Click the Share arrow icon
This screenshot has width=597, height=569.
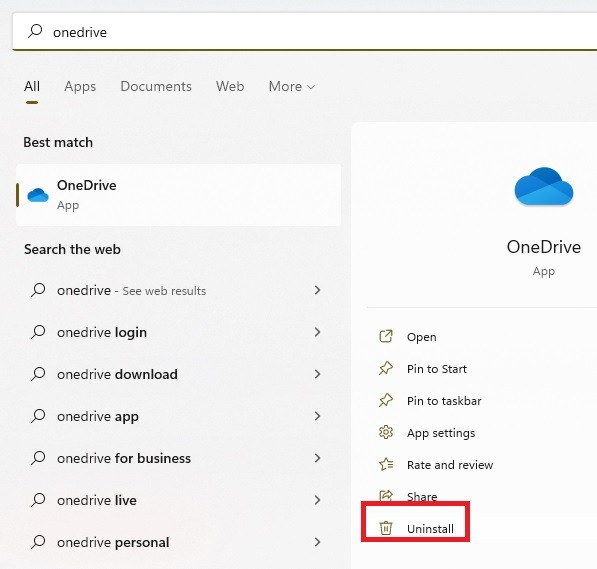click(386, 495)
